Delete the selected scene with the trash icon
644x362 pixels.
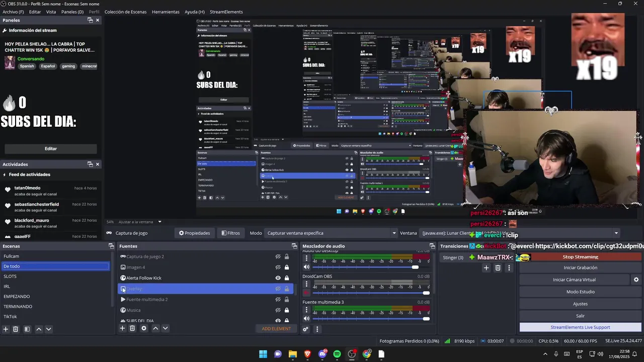click(16, 329)
